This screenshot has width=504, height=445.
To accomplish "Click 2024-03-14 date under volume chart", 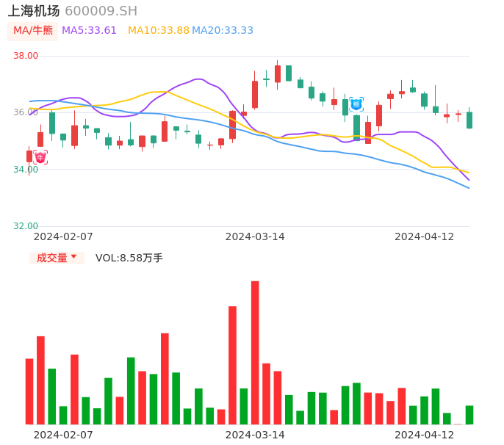I will pyautogui.click(x=255, y=435).
